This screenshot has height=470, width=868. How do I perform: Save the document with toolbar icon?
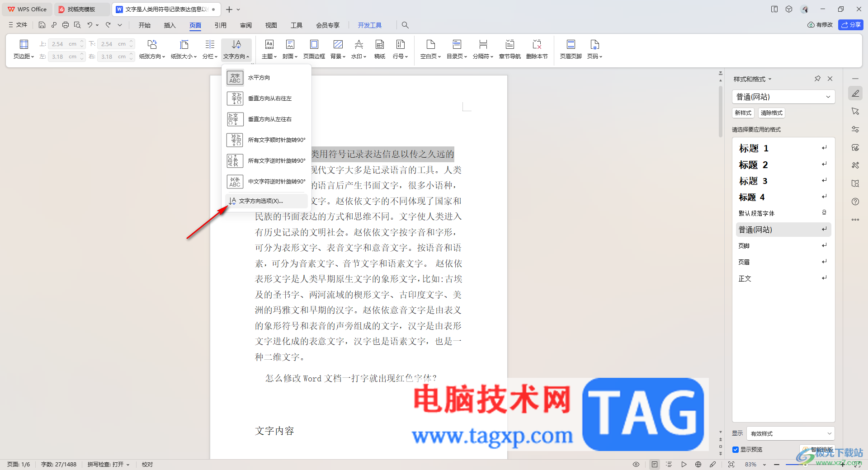pyautogui.click(x=42, y=25)
